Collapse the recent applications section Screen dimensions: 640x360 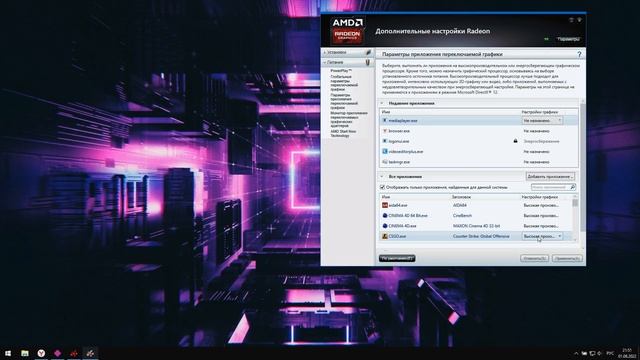point(382,103)
